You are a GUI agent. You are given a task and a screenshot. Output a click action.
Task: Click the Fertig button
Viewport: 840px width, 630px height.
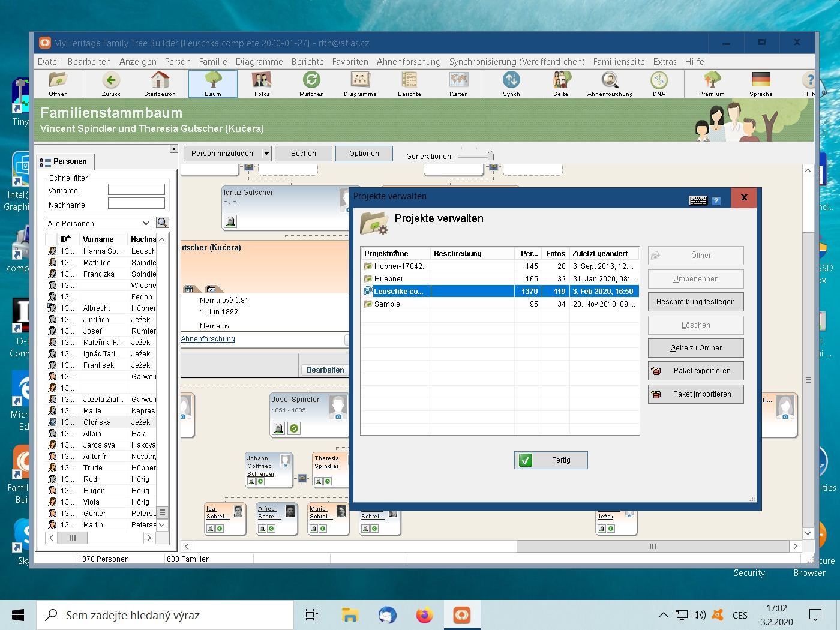tap(551, 460)
